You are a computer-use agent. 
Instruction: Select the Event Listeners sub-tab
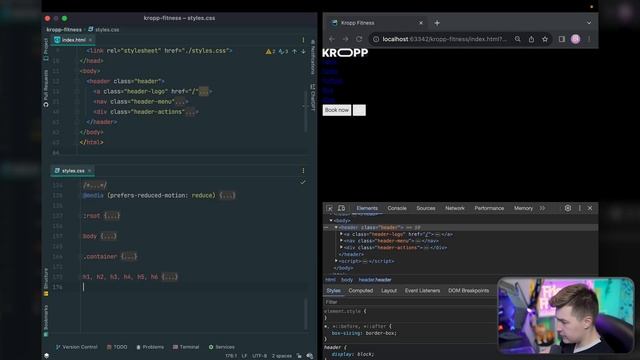(x=422, y=291)
